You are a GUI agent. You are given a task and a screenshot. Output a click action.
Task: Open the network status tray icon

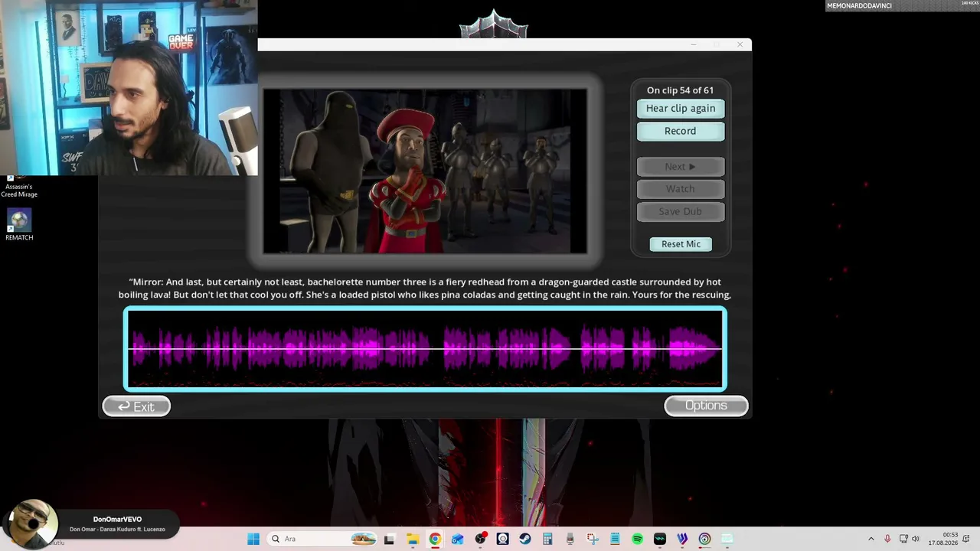click(903, 539)
